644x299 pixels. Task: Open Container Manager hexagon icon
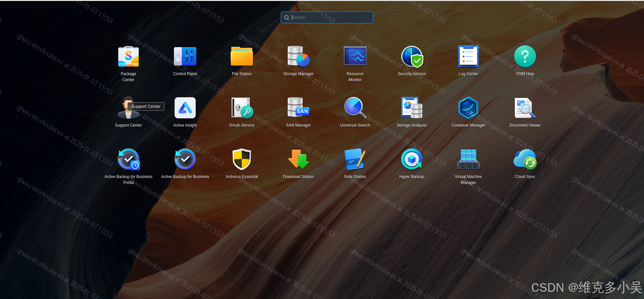[468, 108]
